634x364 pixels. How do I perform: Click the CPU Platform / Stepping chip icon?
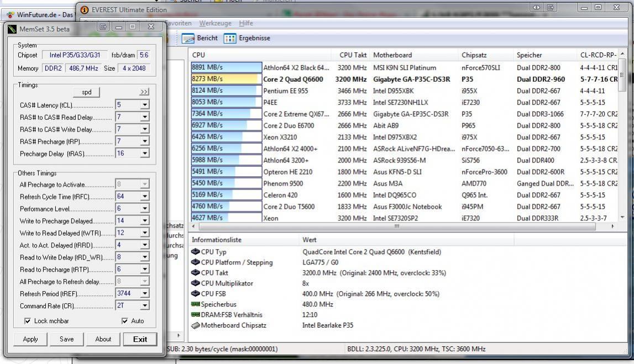[195, 262]
